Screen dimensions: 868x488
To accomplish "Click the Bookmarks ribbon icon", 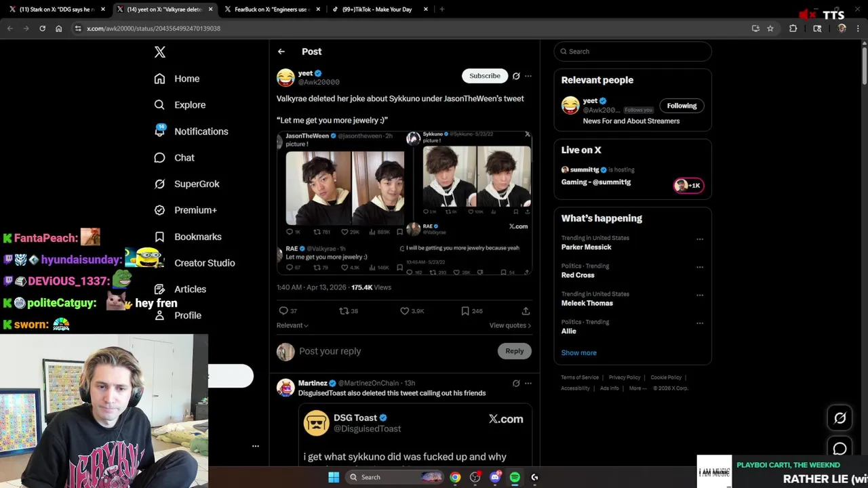I will click(159, 237).
